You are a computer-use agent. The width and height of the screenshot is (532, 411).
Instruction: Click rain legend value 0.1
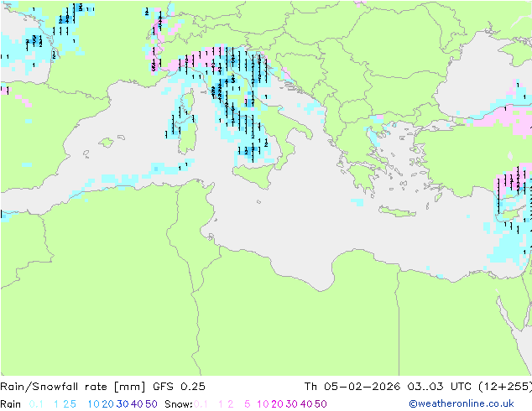coord(36,404)
